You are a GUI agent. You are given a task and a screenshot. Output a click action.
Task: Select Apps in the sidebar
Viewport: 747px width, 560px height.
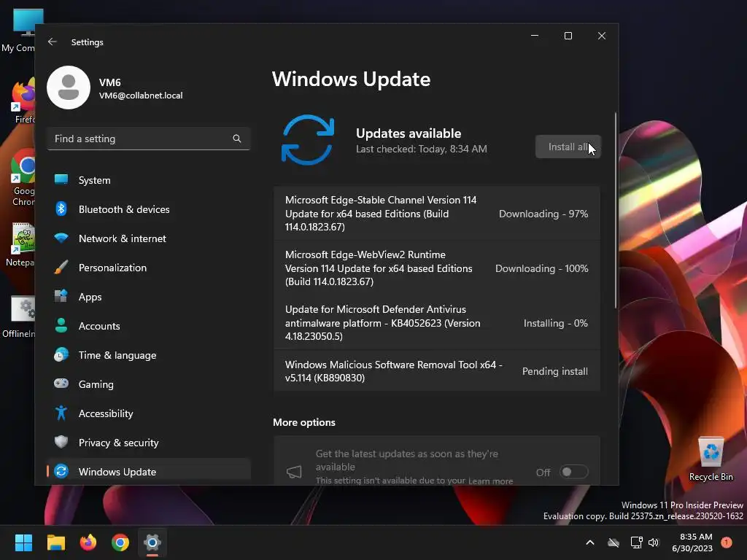click(x=149, y=297)
